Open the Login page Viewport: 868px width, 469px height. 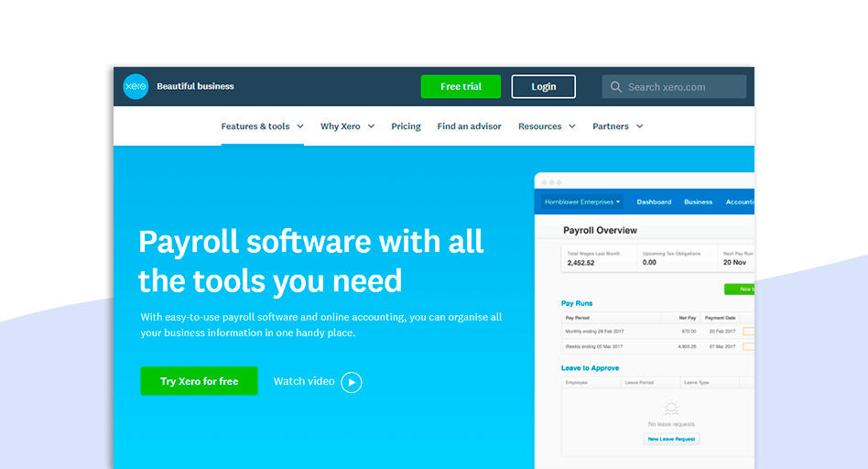click(x=544, y=86)
